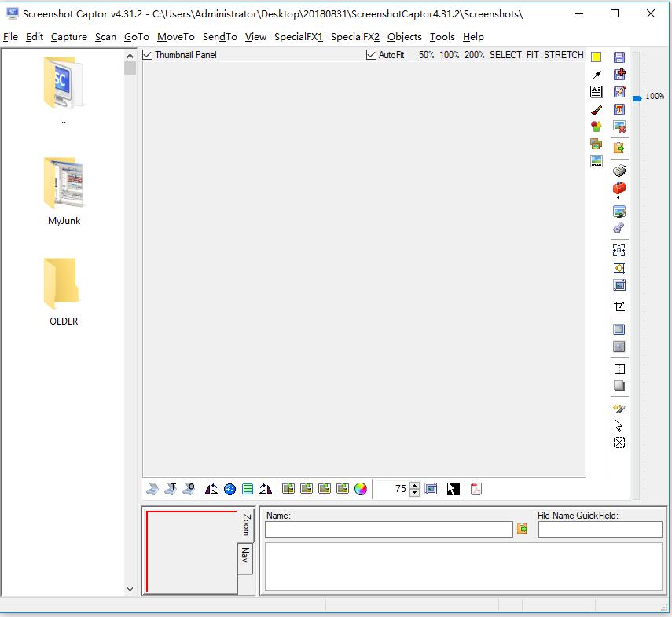Viewport: 672px width, 617px height.
Task: Click the File Name QuickField input
Action: [x=600, y=529]
